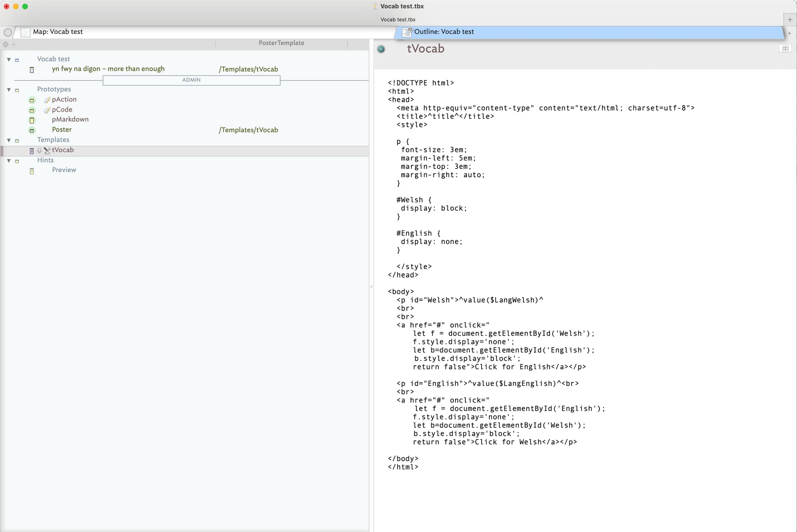Screen dimensions: 797x532
Task: Collapse the Prototypes container
Action: pyautogui.click(x=9, y=90)
